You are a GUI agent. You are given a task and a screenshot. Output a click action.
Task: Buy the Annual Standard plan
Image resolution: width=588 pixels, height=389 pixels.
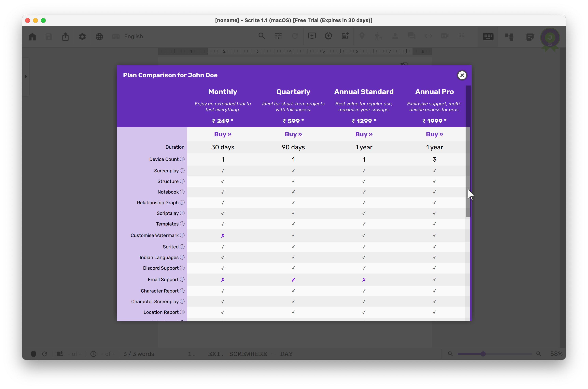point(364,134)
